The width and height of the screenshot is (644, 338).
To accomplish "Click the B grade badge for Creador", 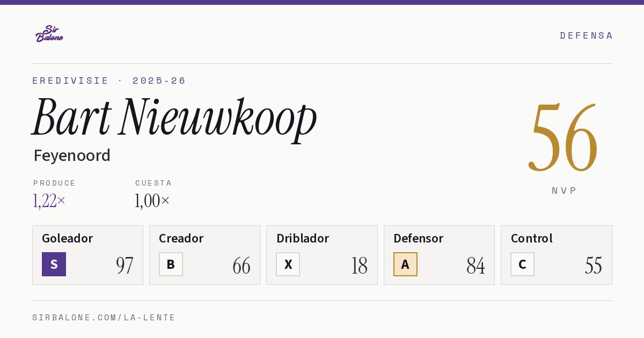I will tap(171, 264).
